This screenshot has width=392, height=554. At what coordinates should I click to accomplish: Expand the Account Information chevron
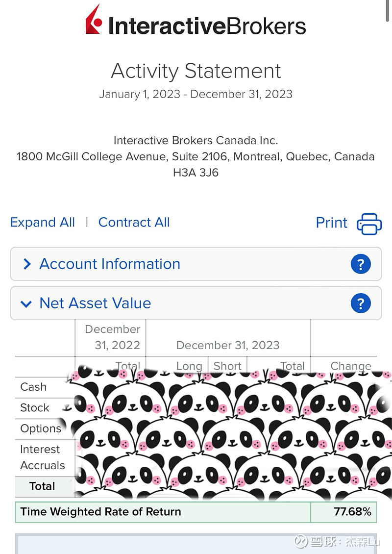click(27, 264)
